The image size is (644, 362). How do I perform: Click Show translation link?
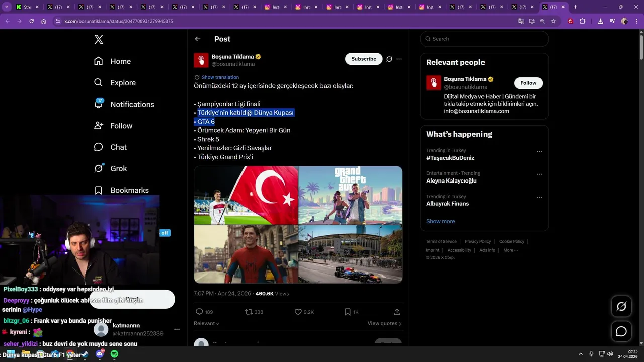tap(220, 77)
